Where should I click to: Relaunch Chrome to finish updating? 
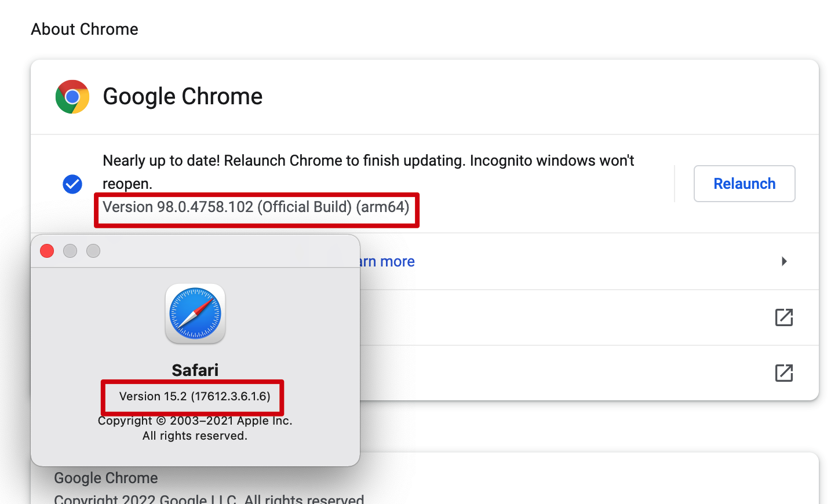click(x=744, y=184)
